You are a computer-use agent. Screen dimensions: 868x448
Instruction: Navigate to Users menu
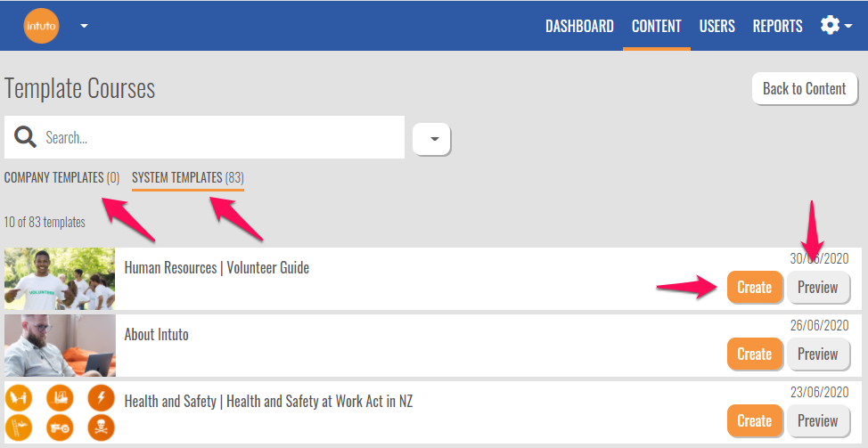717,26
